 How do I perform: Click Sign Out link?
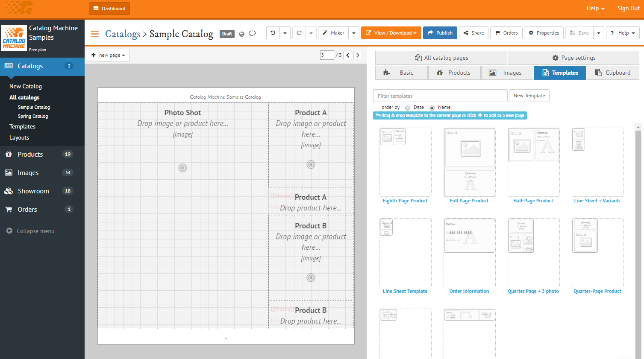[628, 8]
